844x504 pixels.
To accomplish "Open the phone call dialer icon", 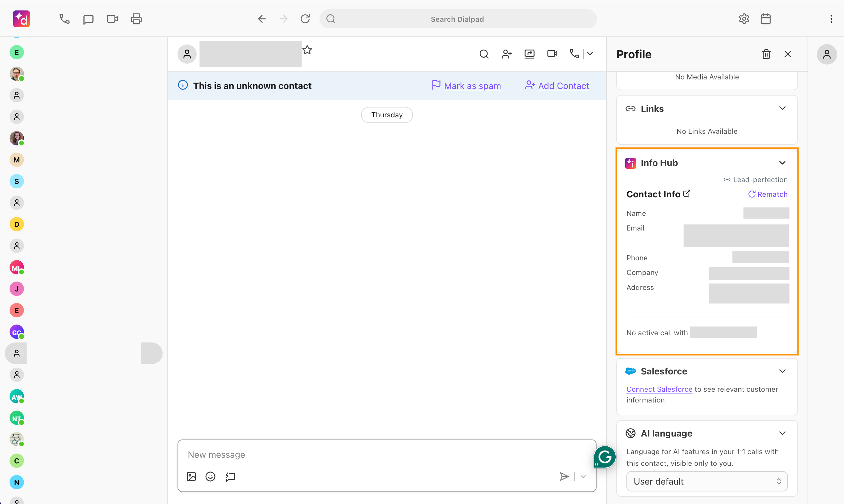I will coord(64,19).
